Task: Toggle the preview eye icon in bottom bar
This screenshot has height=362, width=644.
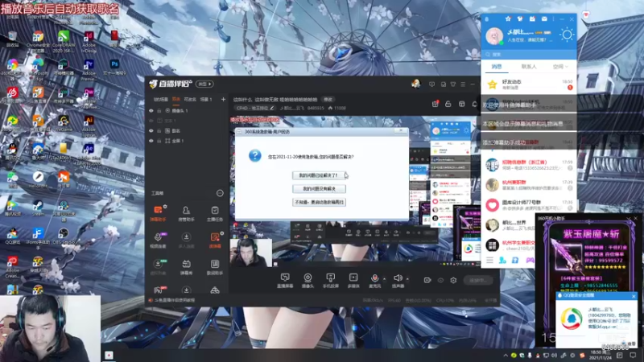Action: [x=440, y=280]
